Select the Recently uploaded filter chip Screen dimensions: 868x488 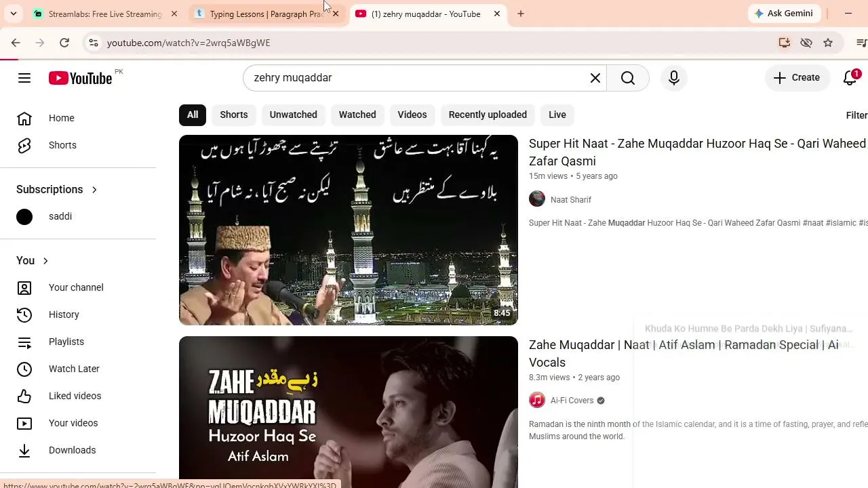coord(488,115)
